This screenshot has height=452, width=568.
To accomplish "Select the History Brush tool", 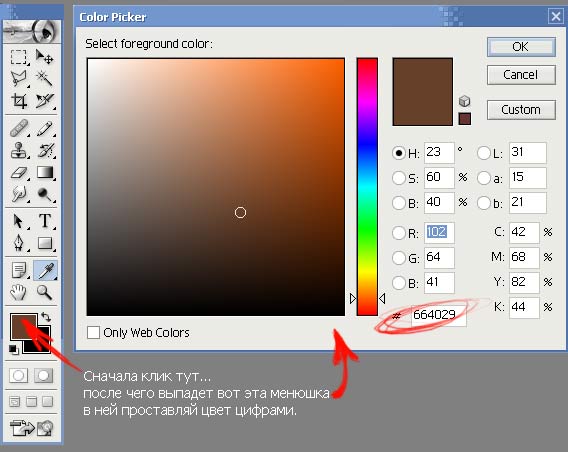I will (45, 150).
